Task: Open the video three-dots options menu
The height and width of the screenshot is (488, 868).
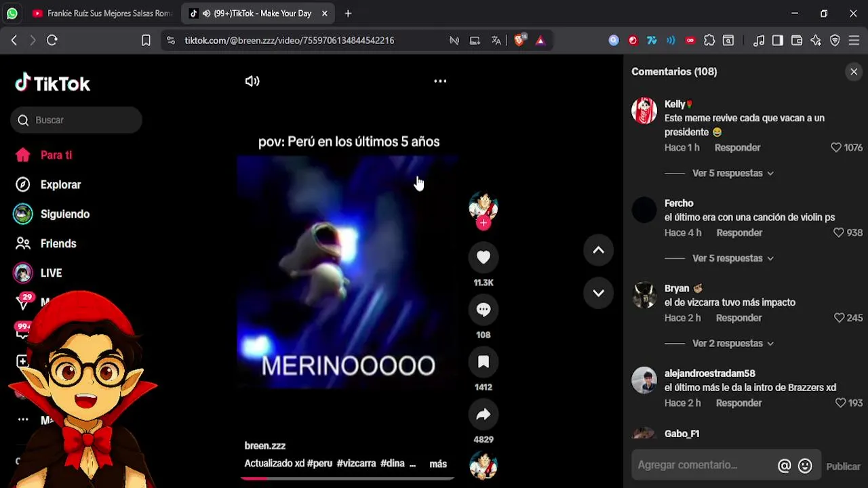Action: 440,81
